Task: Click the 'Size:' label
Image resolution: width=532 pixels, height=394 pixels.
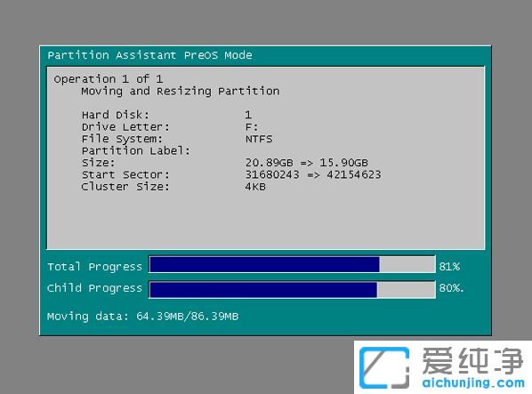Action: 98,163
